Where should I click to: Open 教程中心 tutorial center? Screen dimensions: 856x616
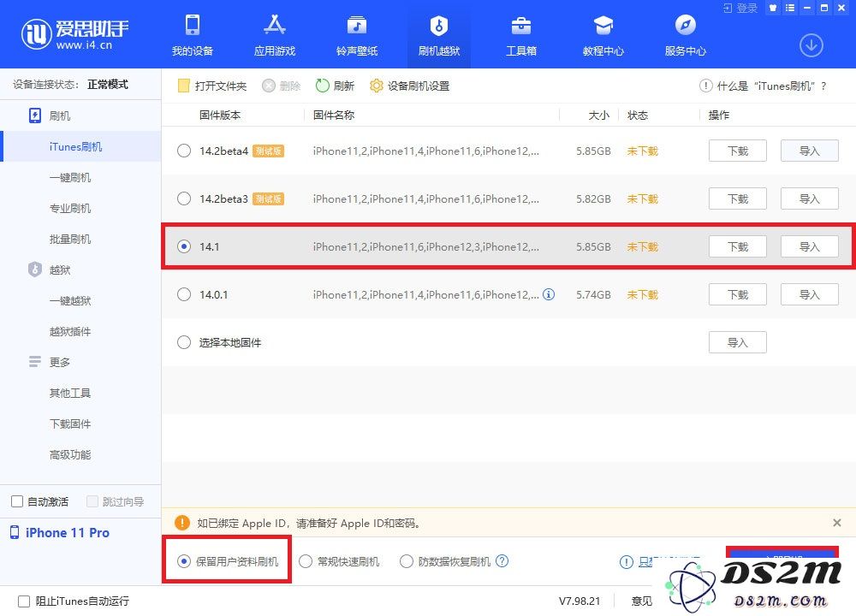pyautogui.click(x=603, y=36)
